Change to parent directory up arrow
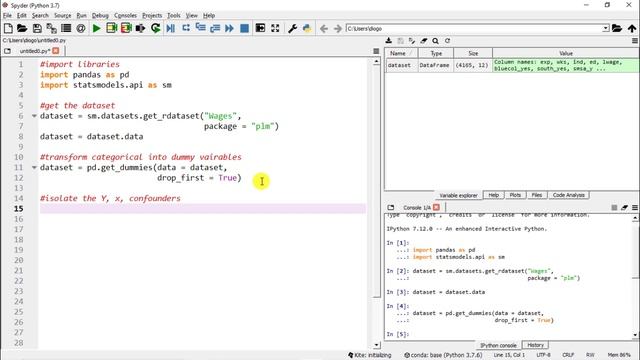The width and height of the screenshot is (640, 360). point(632,28)
